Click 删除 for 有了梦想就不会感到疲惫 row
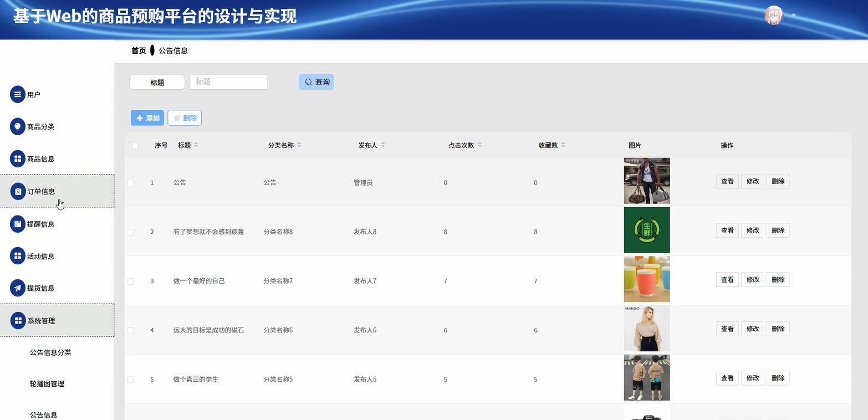Screen dimensions: 868x420 click(778, 231)
